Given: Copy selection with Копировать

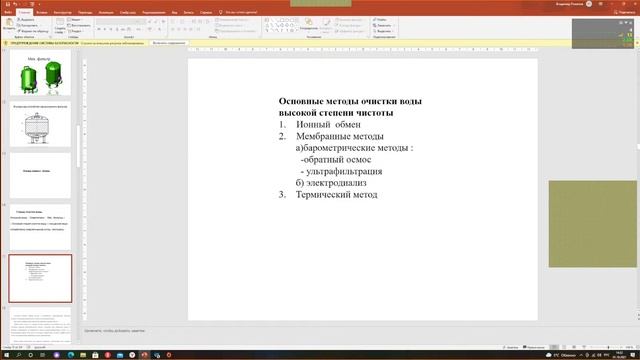Looking at the screenshot, I should [x=27, y=25].
